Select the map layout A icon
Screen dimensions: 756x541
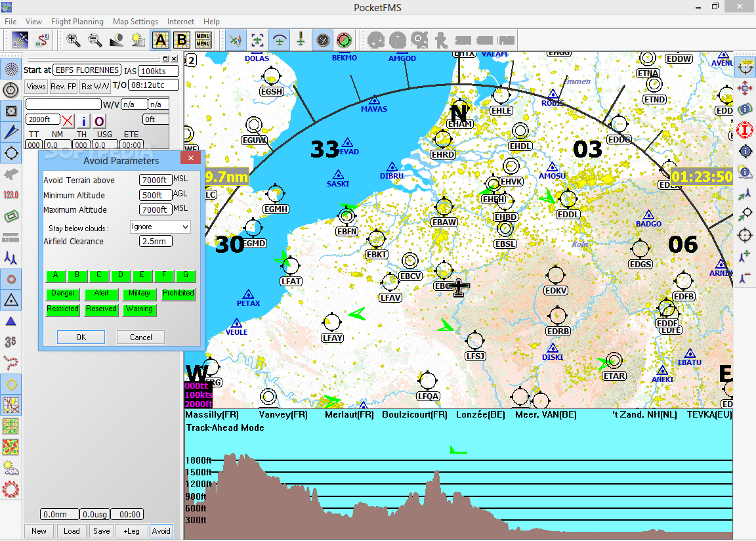click(x=160, y=40)
